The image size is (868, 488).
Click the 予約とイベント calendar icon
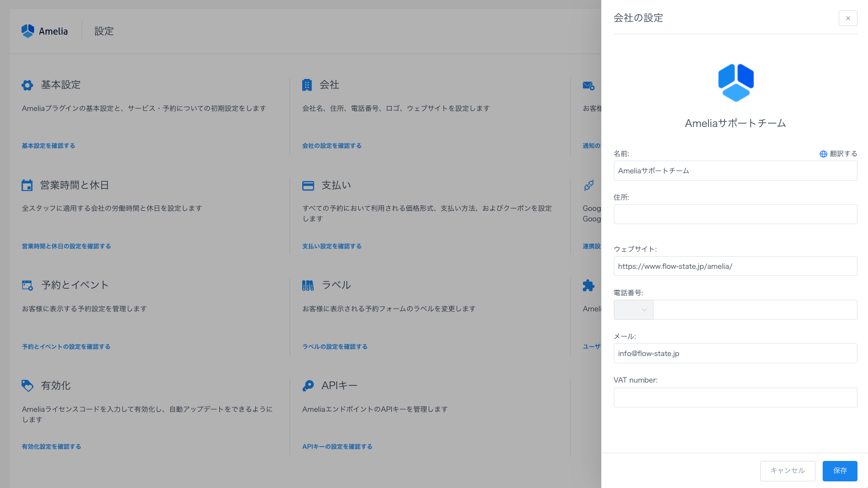(x=28, y=285)
